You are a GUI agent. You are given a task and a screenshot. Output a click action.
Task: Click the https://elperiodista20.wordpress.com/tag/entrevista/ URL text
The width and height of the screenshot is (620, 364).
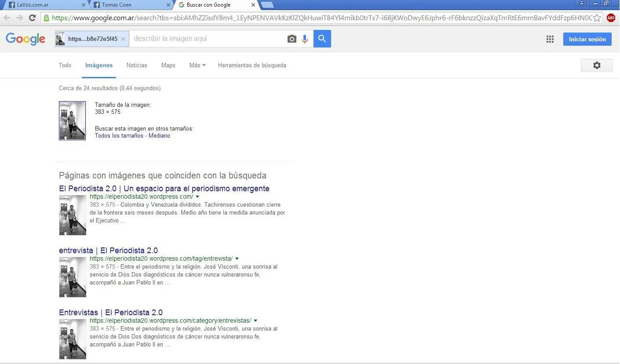point(161,258)
